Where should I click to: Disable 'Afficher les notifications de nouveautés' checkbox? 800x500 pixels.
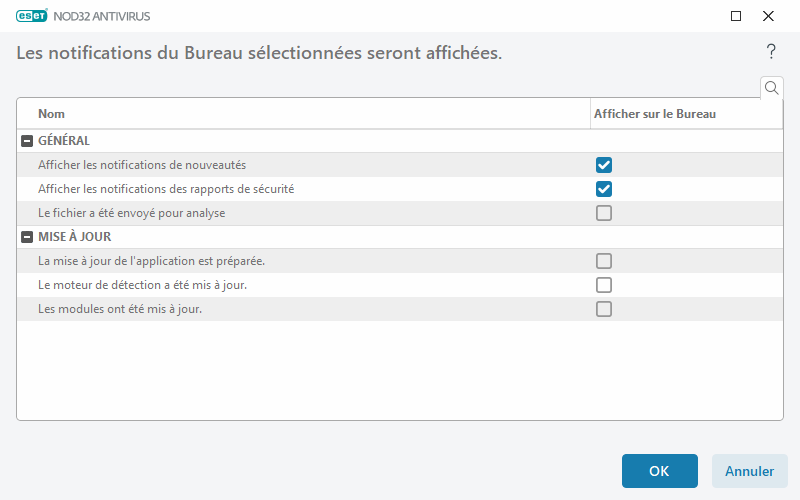tap(604, 165)
